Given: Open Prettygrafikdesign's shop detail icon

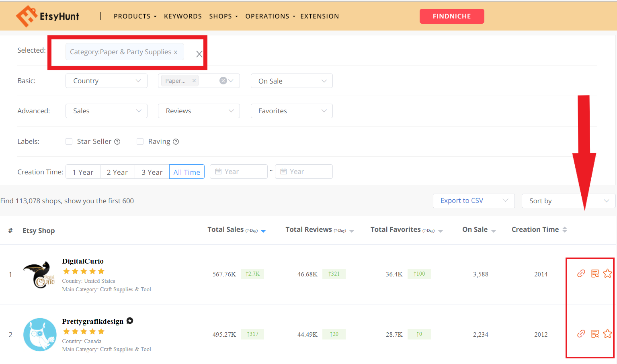Looking at the screenshot, I should tap(595, 334).
